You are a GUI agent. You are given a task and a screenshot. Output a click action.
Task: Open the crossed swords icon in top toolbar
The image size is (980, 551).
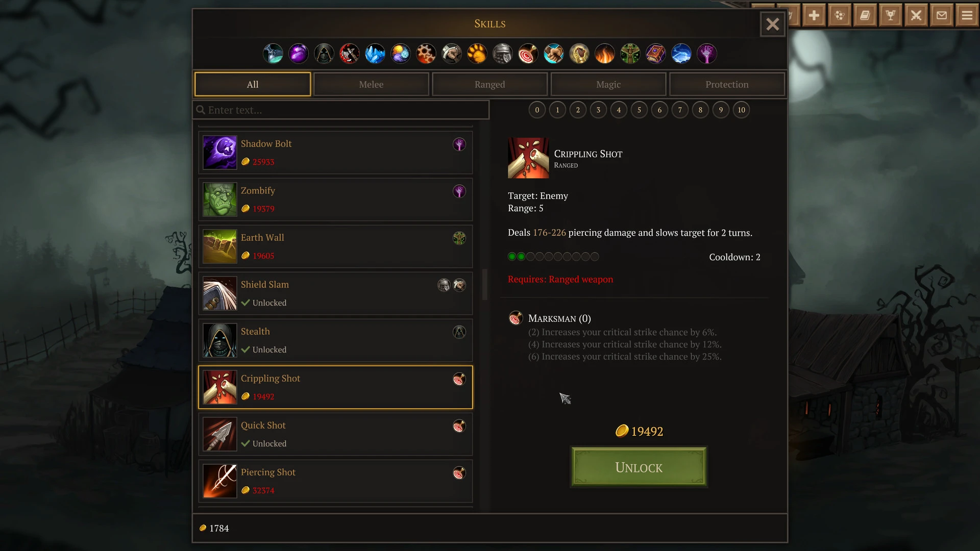[916, 15]
